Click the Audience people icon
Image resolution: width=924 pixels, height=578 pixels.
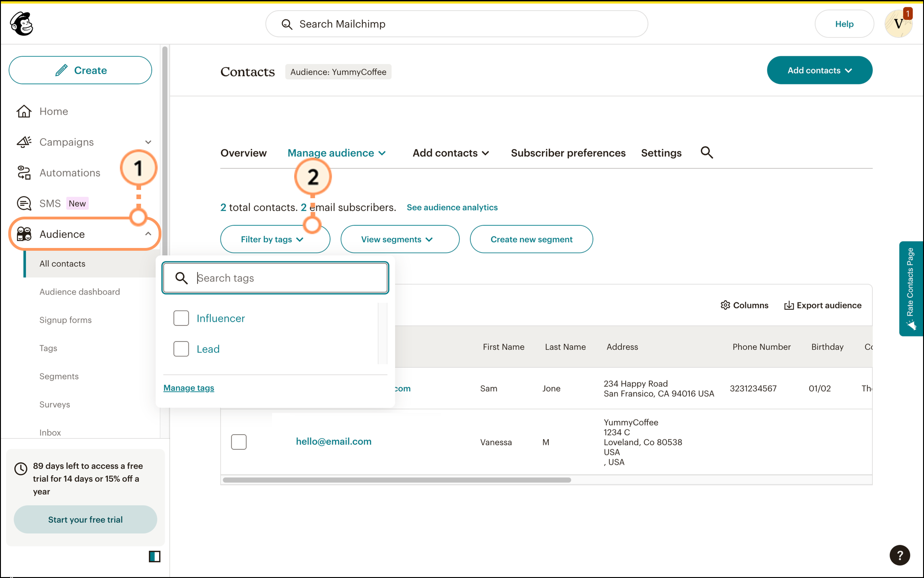[24, 234]
